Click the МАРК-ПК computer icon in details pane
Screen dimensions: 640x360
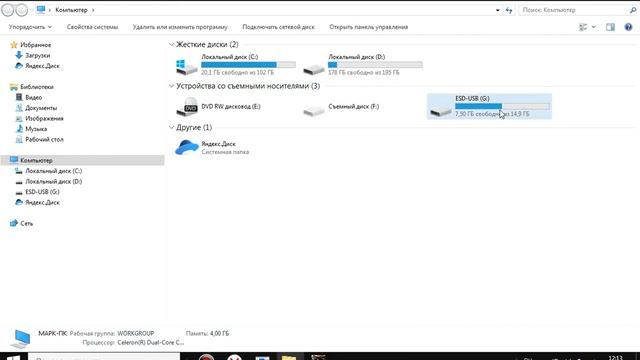click(20, 338)
